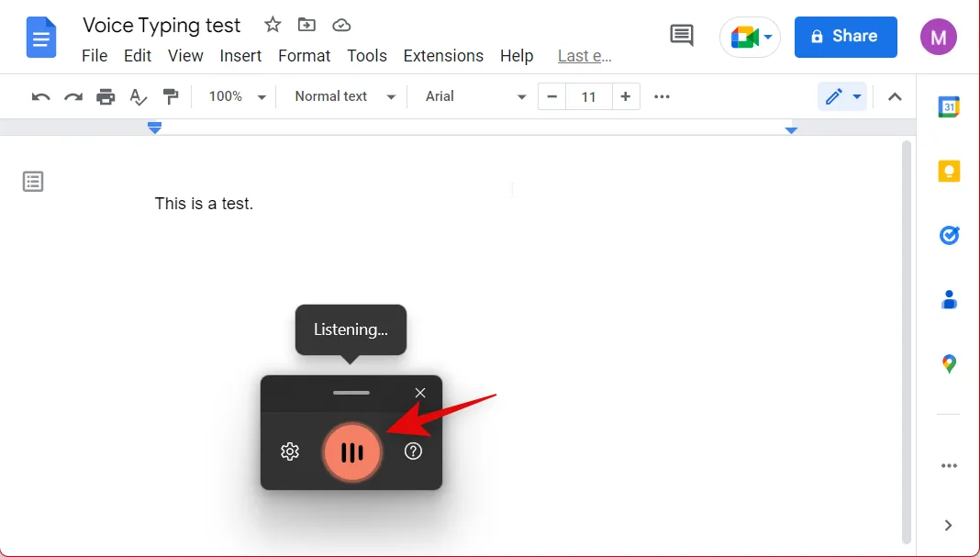Open voice typing settings gear
Screen dimensions: 980x557
(289, 451)
